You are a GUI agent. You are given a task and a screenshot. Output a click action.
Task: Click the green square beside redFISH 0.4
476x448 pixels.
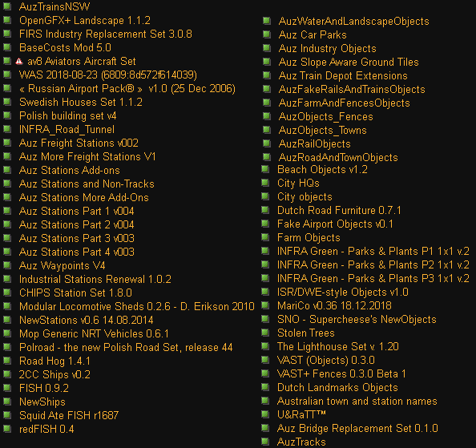[7, 429]
